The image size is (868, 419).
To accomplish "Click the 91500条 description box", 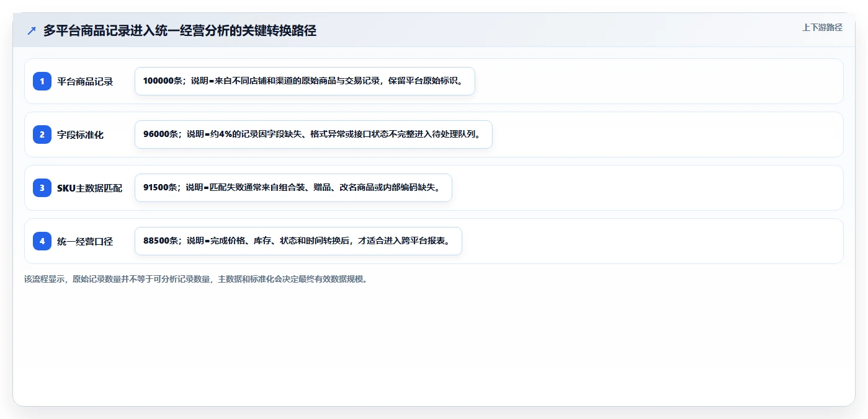I will coord(293,188).
